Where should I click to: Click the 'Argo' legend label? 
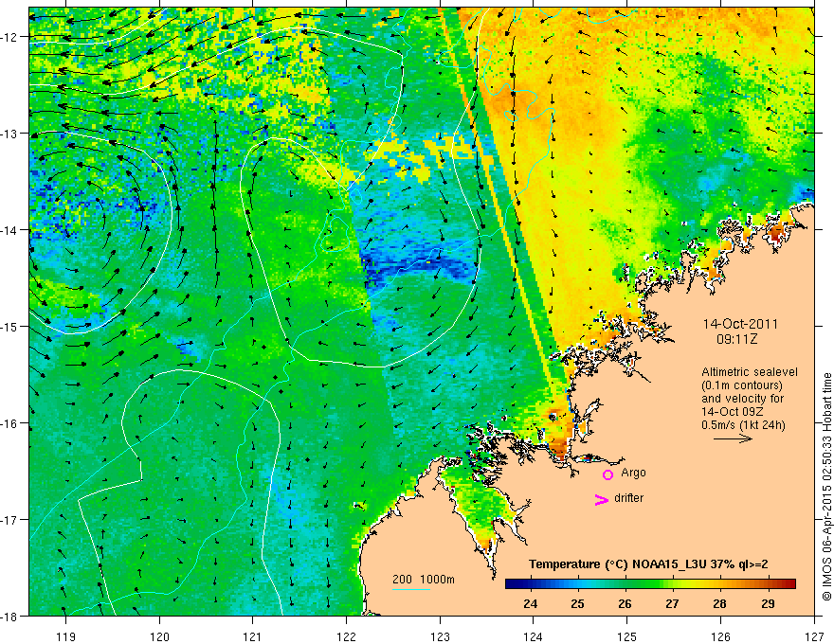(633, 473)
